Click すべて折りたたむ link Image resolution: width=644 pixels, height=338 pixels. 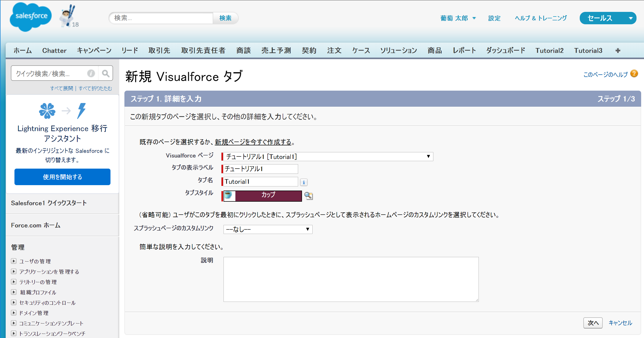(95, 88)
